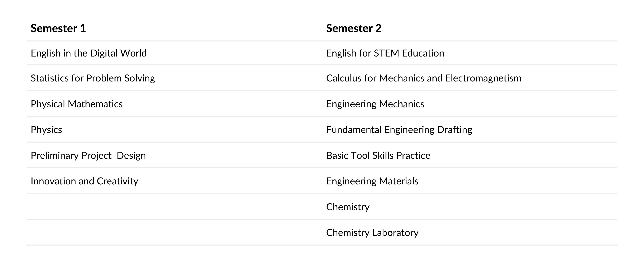The width and height of the screenshot is (644, 260).
Task: Click the Chemistry course
Action: 348,207
